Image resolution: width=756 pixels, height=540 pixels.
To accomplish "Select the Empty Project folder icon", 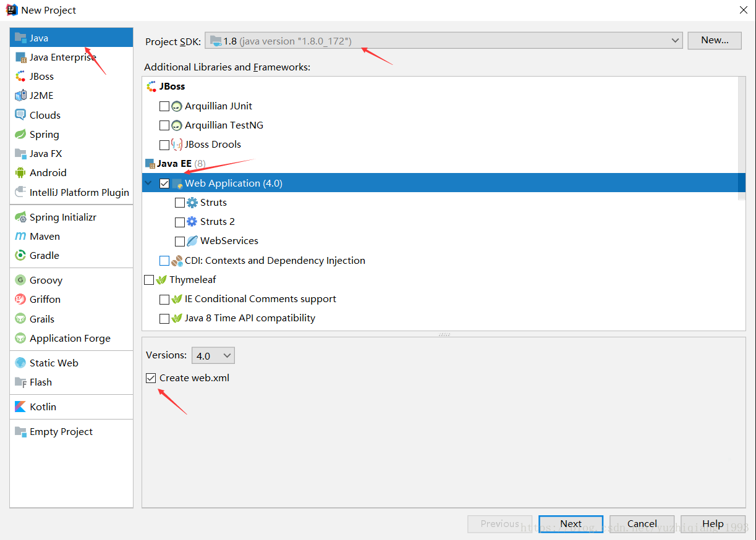I will [x=20, y=431].
